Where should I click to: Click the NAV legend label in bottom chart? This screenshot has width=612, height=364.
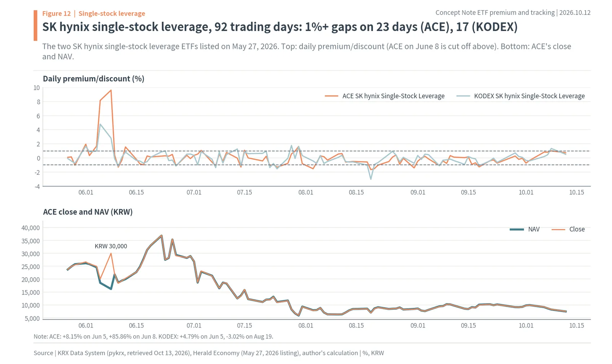[x=534, y=229]
